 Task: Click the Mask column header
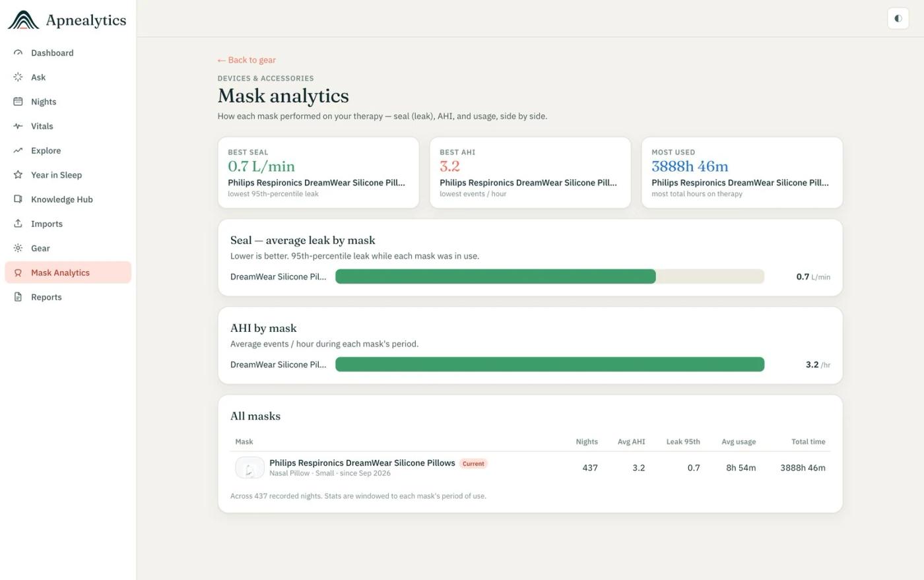244,442
